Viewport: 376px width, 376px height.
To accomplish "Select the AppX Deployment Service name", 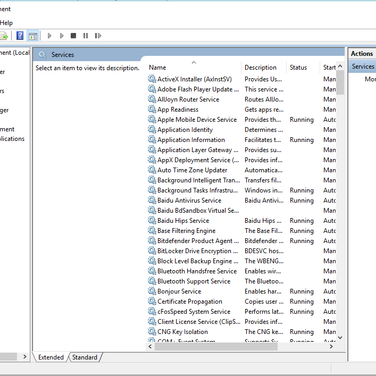I will tap(198, 160).
